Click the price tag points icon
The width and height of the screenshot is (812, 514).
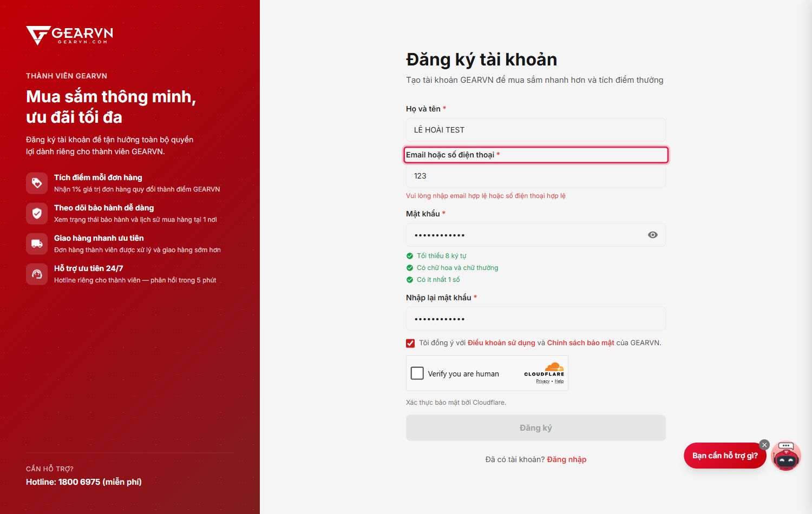click(x=37, y=183)
